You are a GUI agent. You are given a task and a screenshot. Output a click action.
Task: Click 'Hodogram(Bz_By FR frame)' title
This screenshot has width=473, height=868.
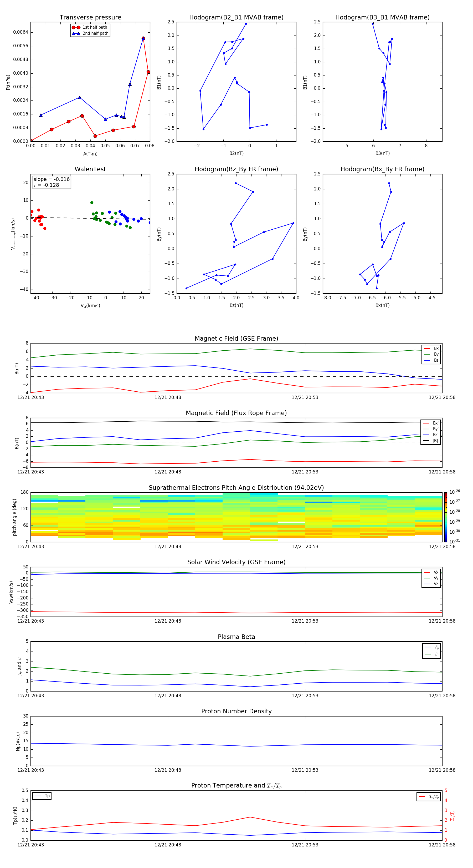point(236,169)
